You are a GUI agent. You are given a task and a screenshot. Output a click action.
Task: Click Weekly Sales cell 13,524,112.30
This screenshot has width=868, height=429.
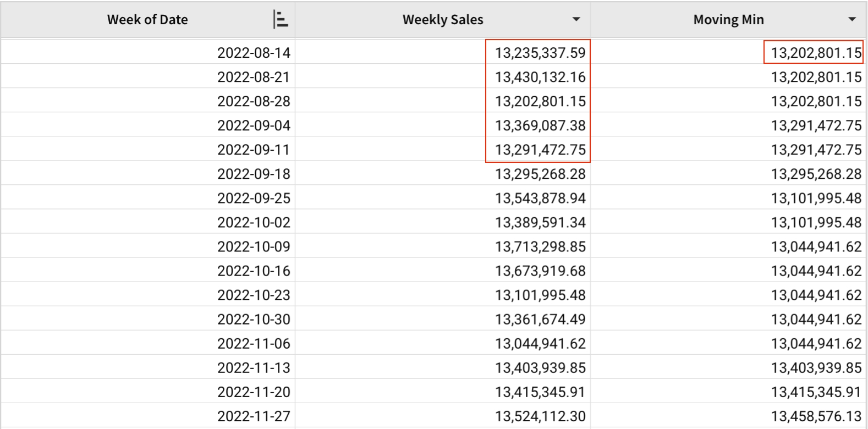click(540, 416)
